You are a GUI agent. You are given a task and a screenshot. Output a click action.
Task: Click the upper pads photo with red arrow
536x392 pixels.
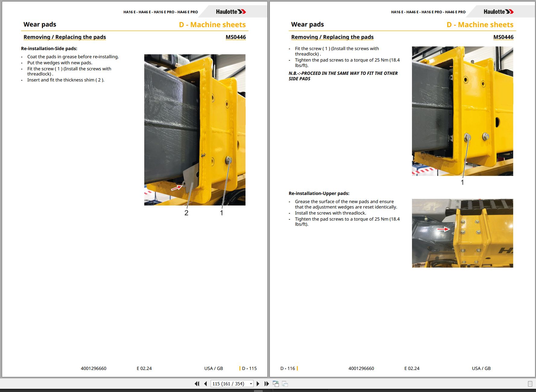[462, 233]
